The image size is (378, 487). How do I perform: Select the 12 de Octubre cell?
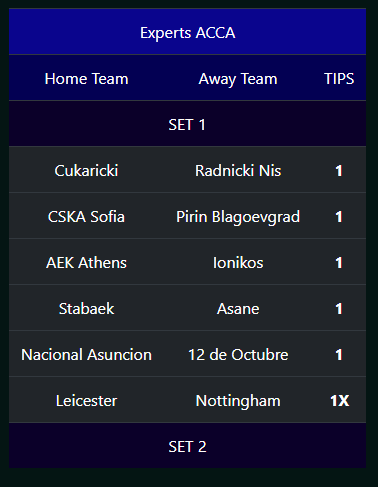(238, 355)
